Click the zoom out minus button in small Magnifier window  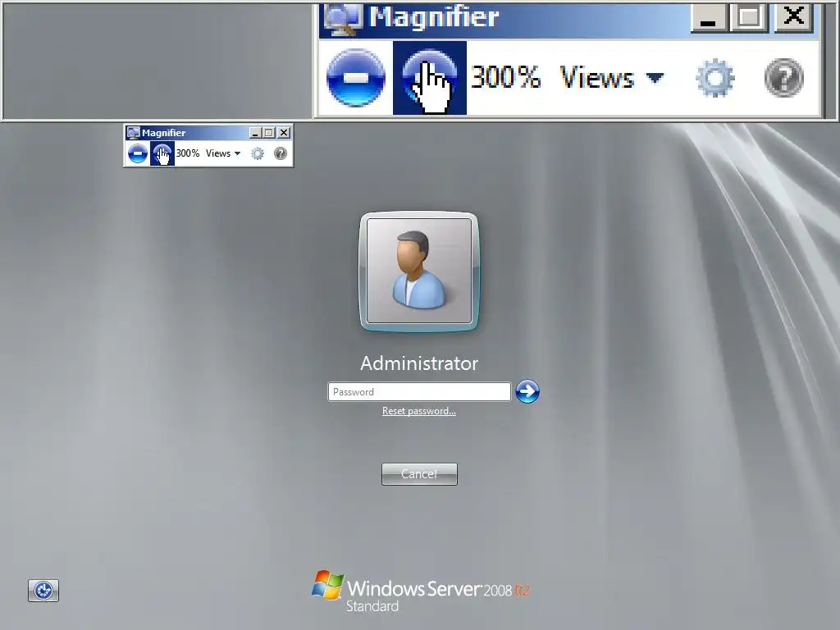click(x=138, y=153)
